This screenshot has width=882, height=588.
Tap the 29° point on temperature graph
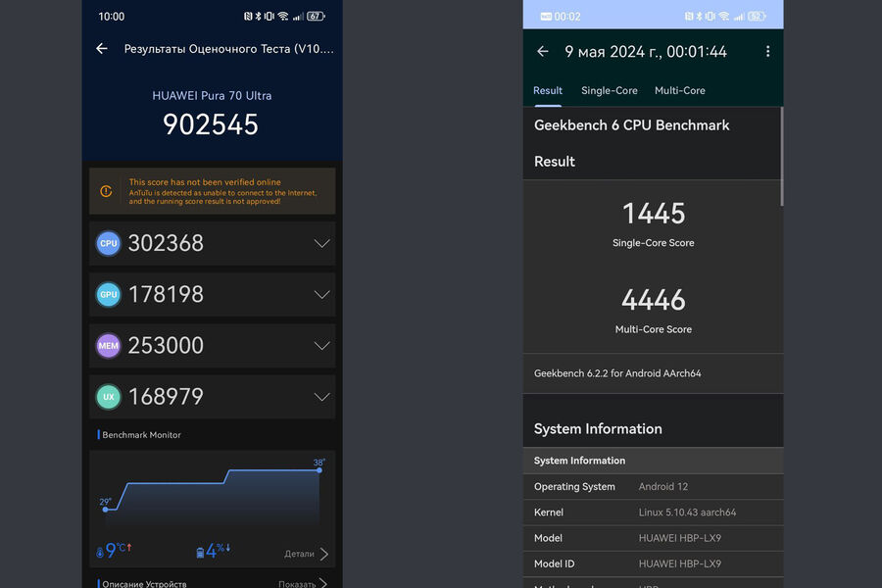[105, 510]
